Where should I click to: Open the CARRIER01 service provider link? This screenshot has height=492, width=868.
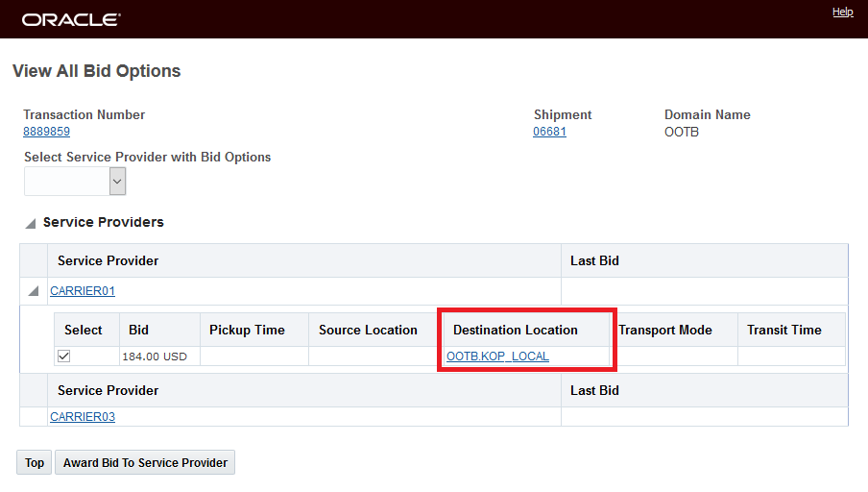83,291
